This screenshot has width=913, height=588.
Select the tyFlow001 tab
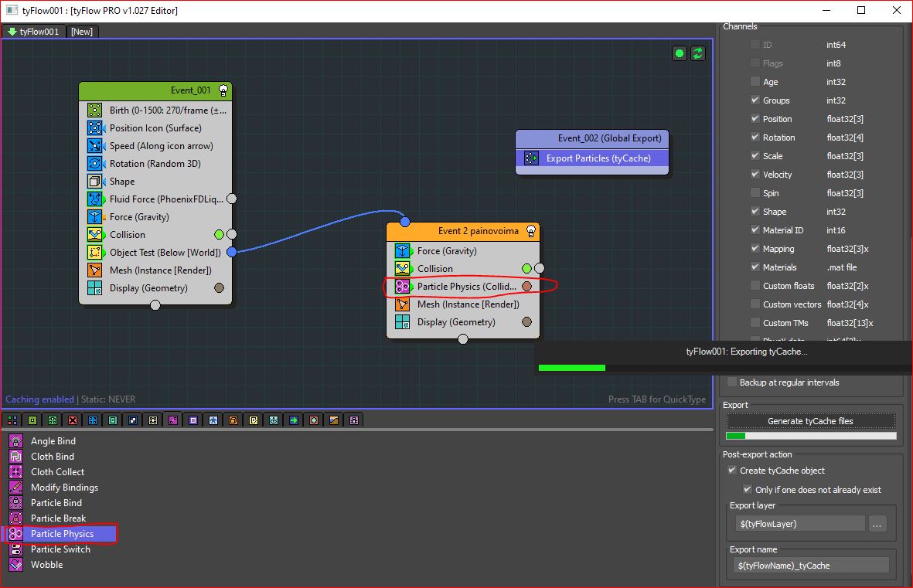pyautogui.click(x=34, y=32)
